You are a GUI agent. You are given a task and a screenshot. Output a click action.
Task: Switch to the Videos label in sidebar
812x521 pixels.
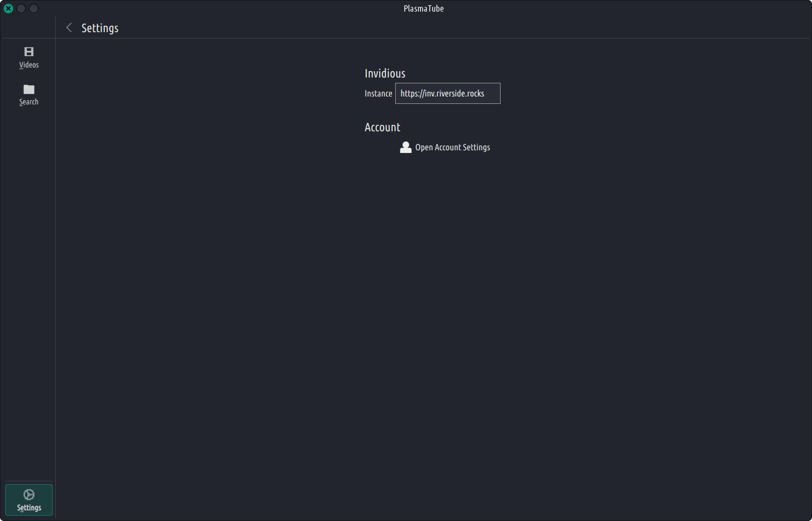(x=29, y=65)
